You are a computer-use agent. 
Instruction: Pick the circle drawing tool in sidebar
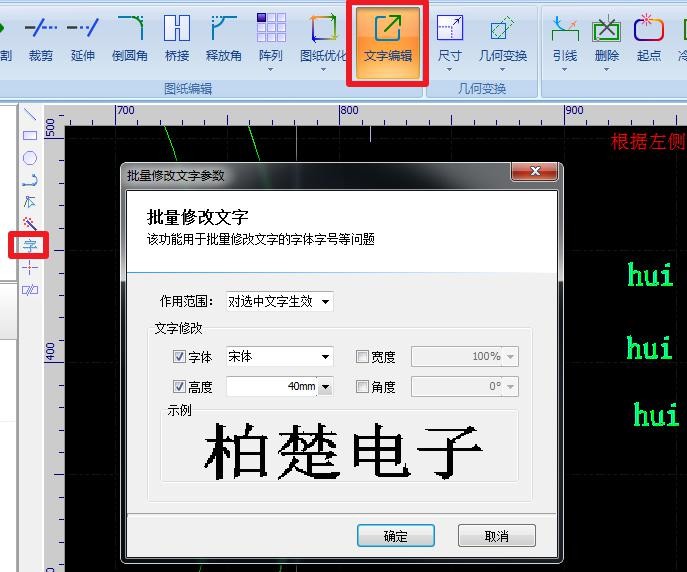pyautogui.click(x=30, y=158)
